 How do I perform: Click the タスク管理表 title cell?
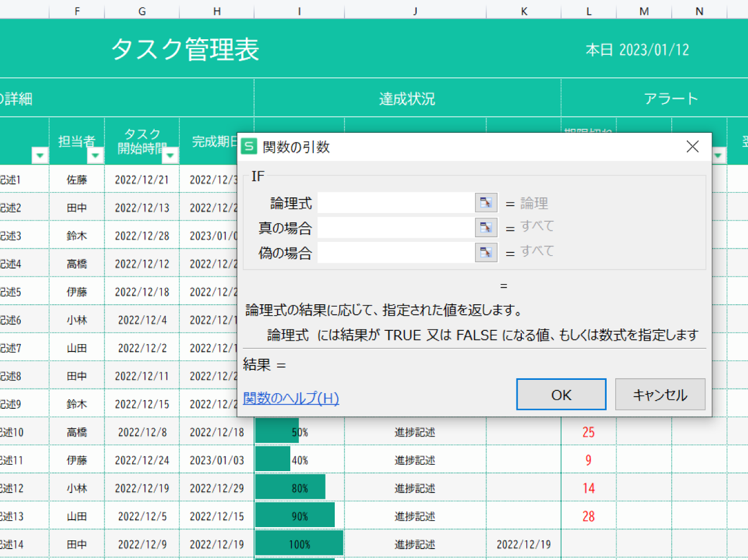coord(185,49)
